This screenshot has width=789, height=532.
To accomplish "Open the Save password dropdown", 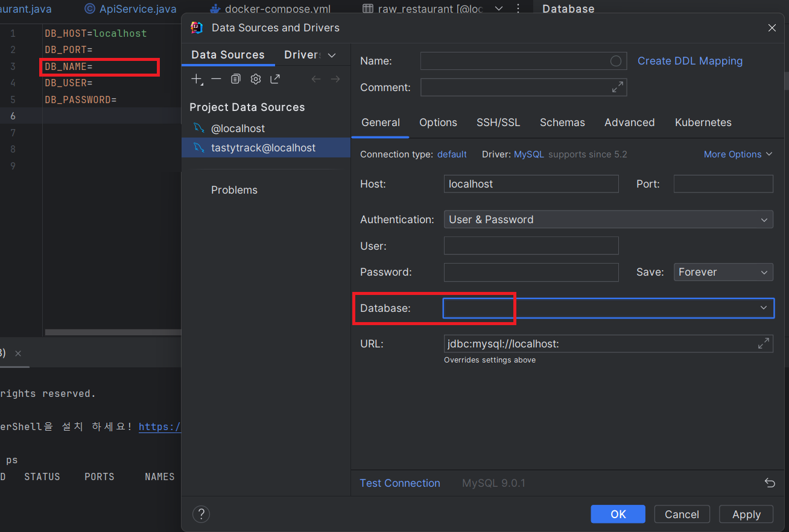I will click(x=723, y=272).
